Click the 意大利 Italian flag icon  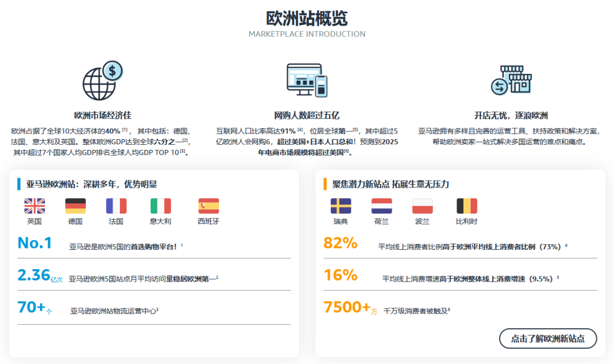161,206
